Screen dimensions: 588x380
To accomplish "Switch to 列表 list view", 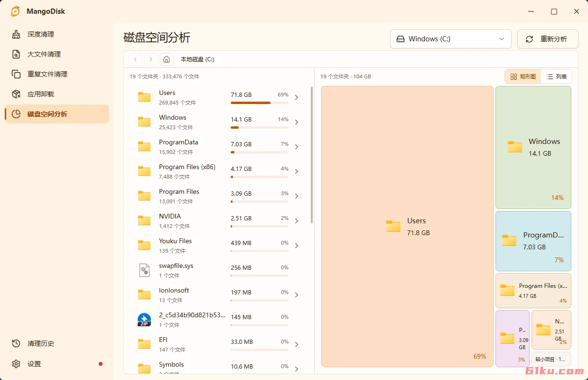I will (556, 76).
